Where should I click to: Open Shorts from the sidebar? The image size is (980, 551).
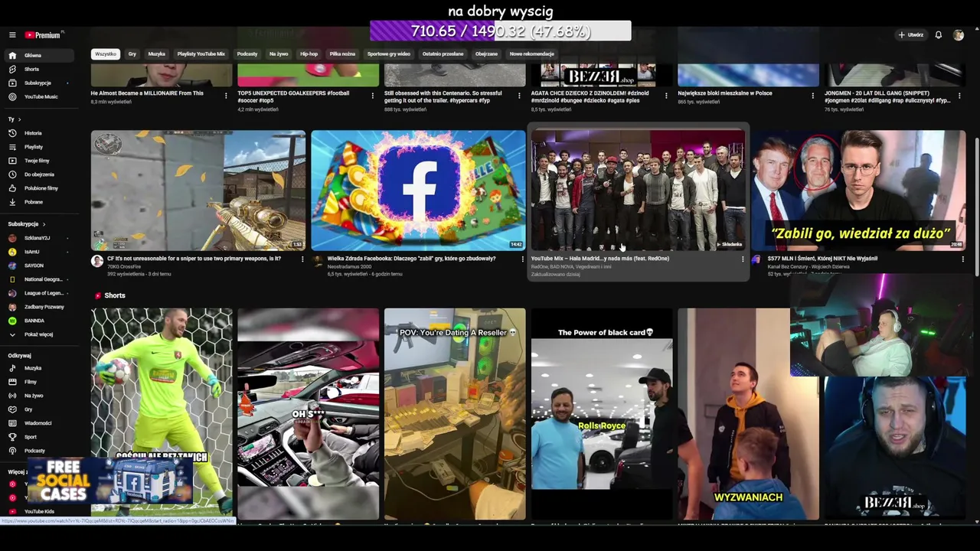[x=38, y=69]
